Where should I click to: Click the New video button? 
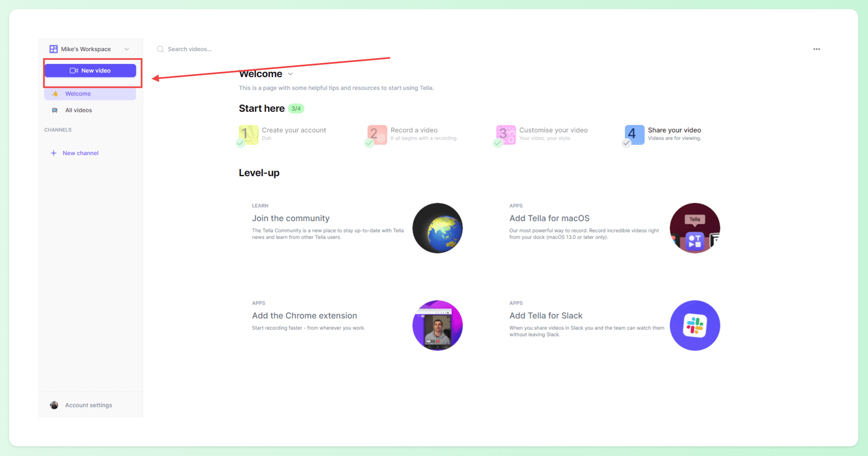90,71
